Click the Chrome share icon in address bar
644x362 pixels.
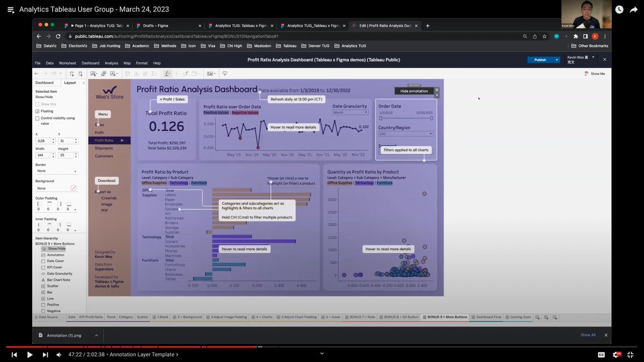(x=535, y=36)
